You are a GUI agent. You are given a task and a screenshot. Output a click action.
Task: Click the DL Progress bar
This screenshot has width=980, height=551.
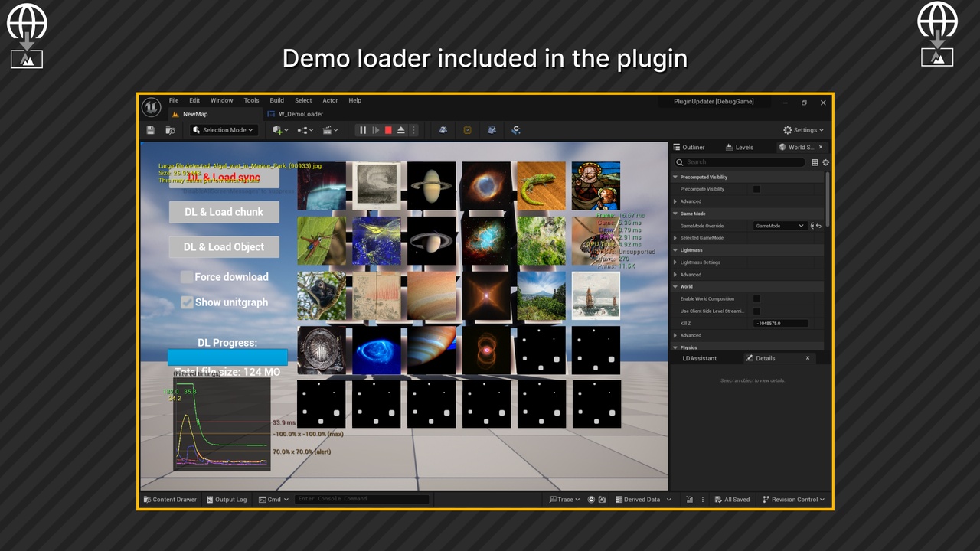tap(227, 357)
